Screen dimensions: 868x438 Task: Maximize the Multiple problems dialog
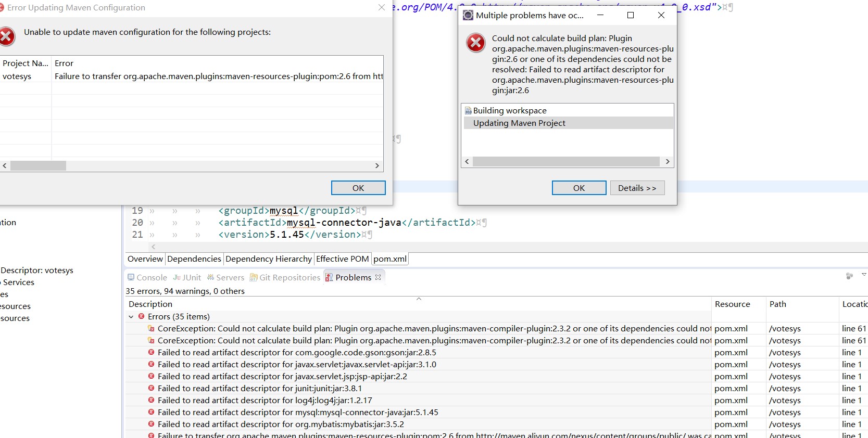coord(631,15)
